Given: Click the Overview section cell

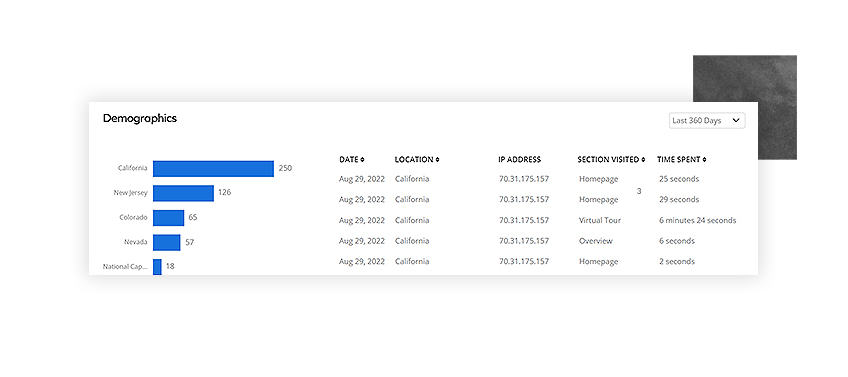Looking at the screenshot, I should [595, 241].
